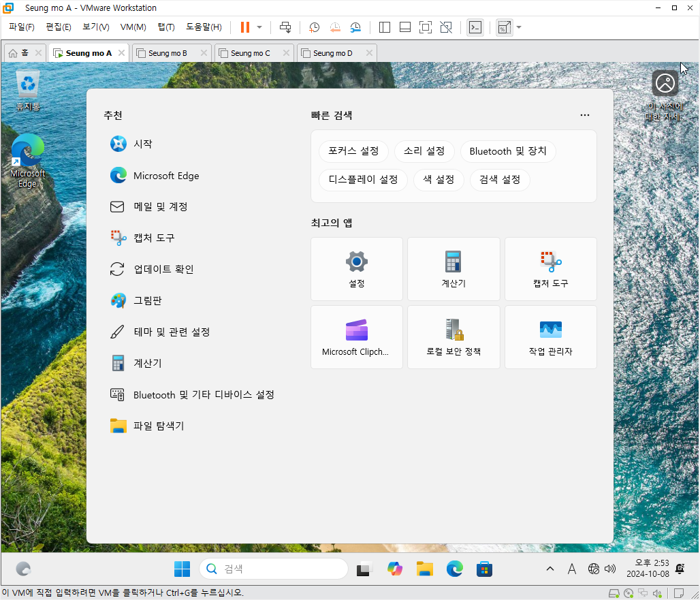The image size is (700, 600).
Task: Open the 도움말(H) menu
Action: 204,27
